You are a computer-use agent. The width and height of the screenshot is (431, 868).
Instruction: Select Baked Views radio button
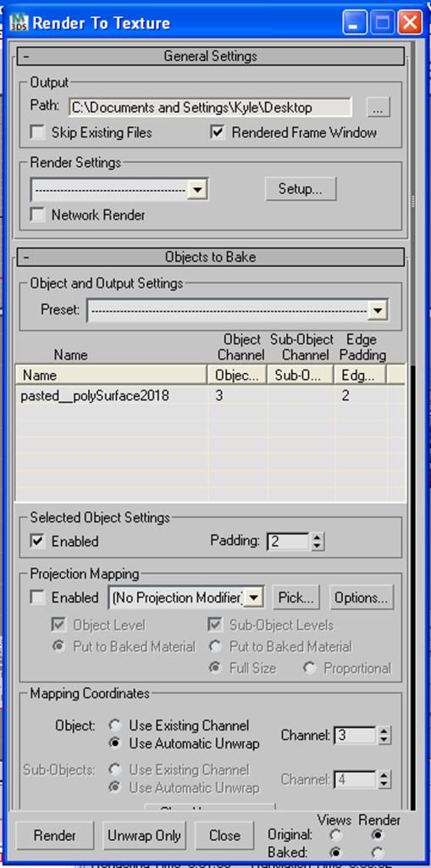[x=336, y=852]
